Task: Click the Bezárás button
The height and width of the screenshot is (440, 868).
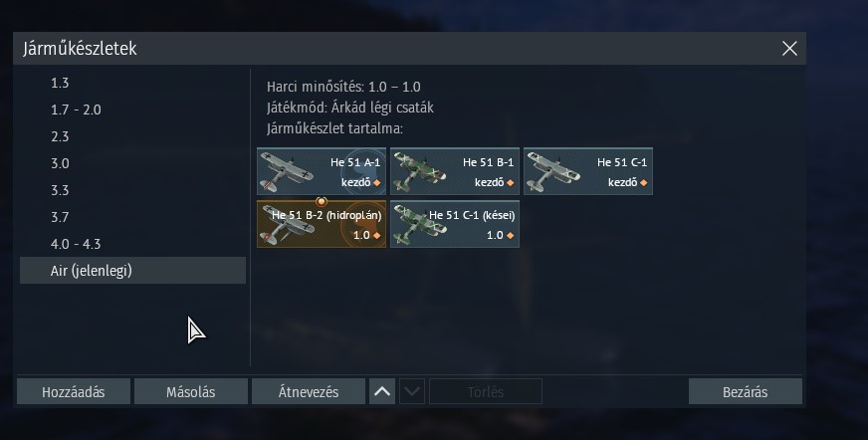Action: [x=746, y=392]
